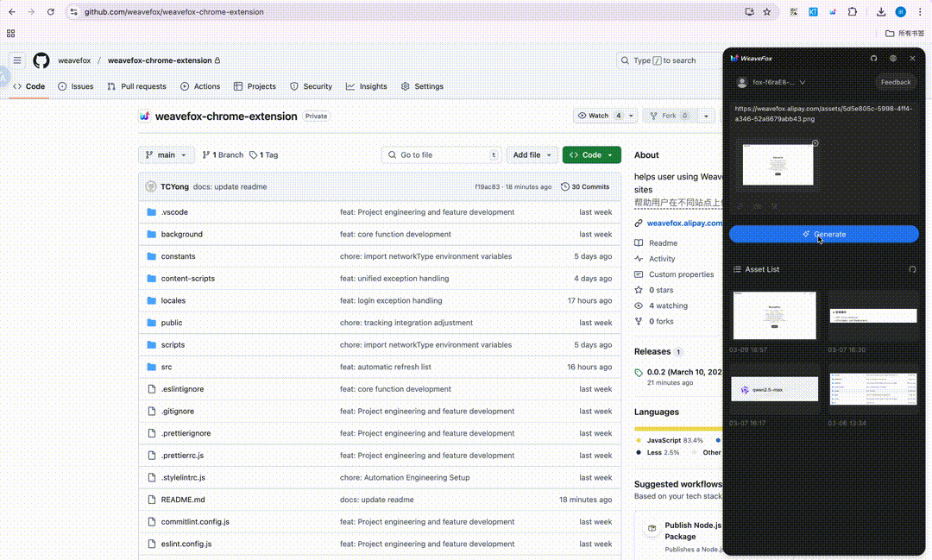This screenshot has width=932, height=560.
Task: Open the green Code dropdown button
Action: [591, 154]
